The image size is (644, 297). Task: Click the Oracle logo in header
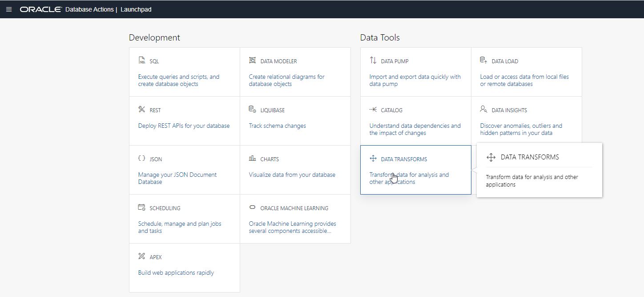coord(40,9)
